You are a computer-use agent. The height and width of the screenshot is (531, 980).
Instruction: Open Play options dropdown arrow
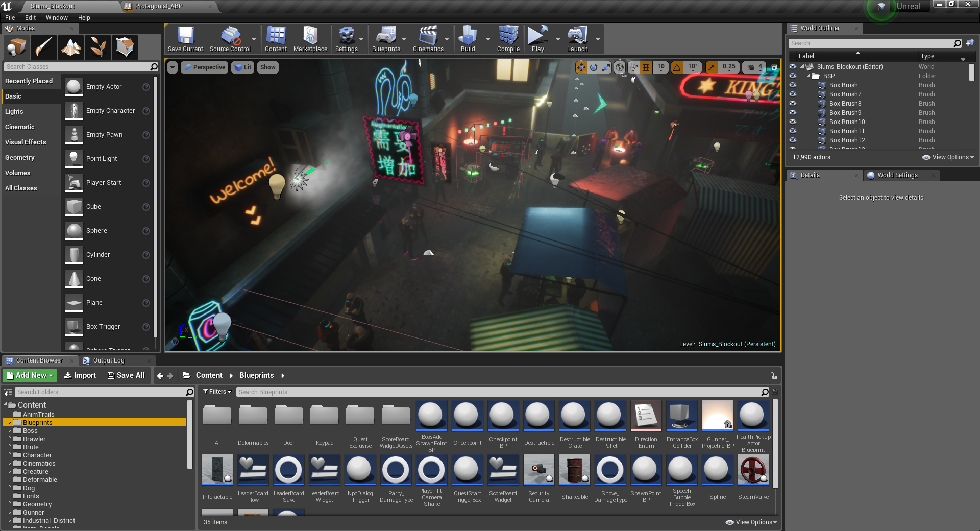[557, 39]
